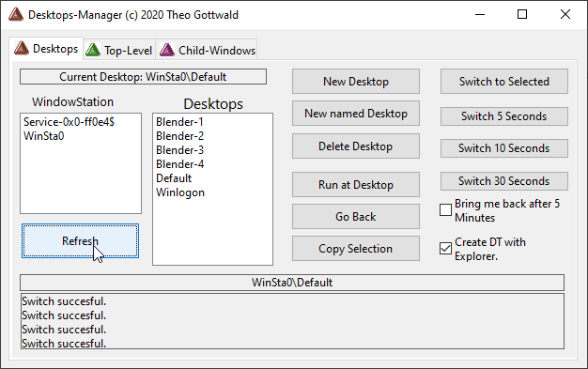Switch to the Top-Level tab
This screenshot has width=588, height=369.
[x=119, y=50]
